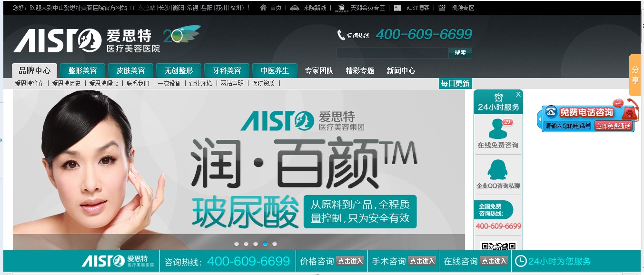The width and height of the screenshot is (644, 275).
Task: Click 点击进入 next to 在线咨询
Action: point(494,261)
